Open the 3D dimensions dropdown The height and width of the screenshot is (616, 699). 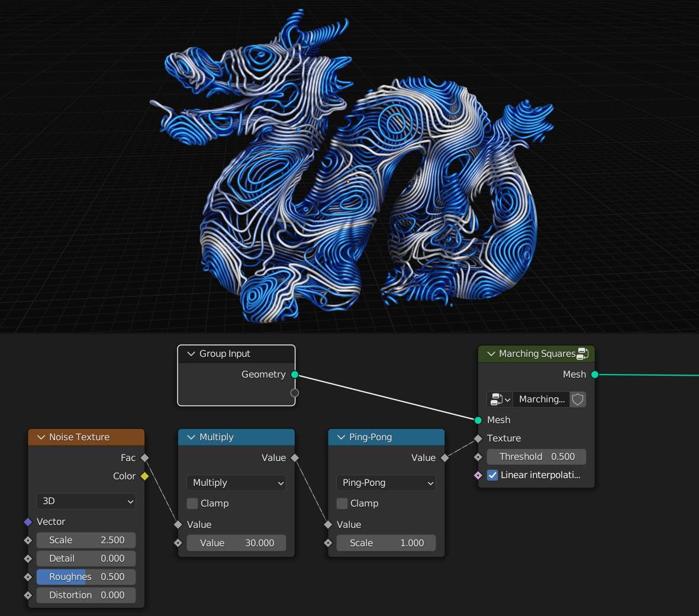(x=86, y=501)
